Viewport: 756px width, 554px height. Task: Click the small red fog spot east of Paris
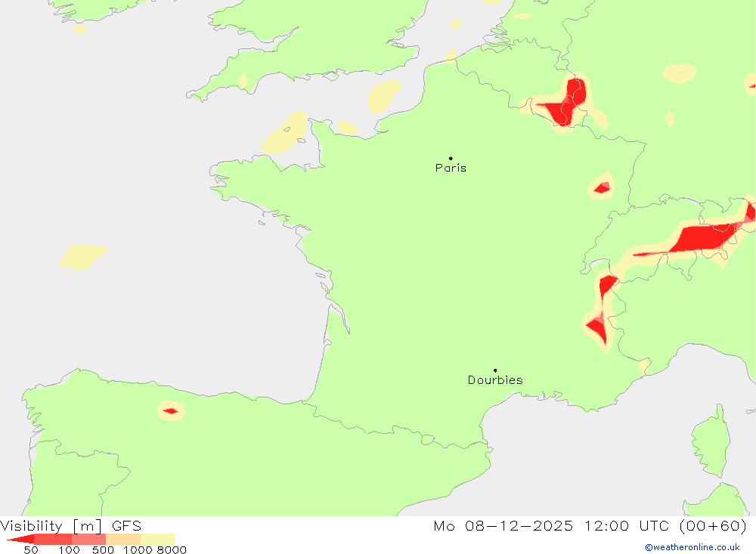[603, 187]
